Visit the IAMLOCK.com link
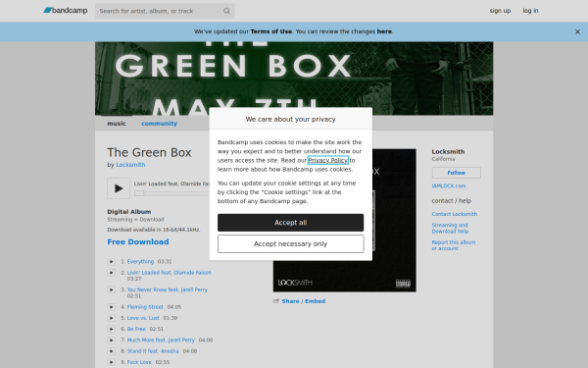Viewport: 588px width, 368px height. 449,185
